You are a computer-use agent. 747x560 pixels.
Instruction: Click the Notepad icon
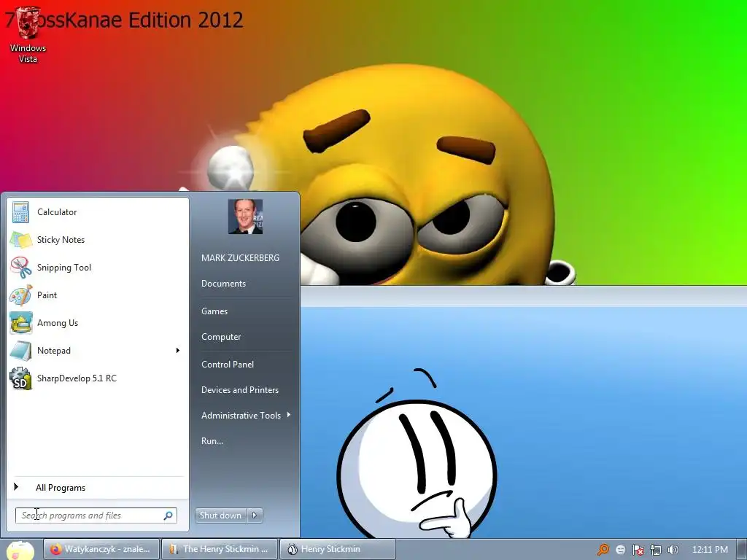tap(21, 351)
